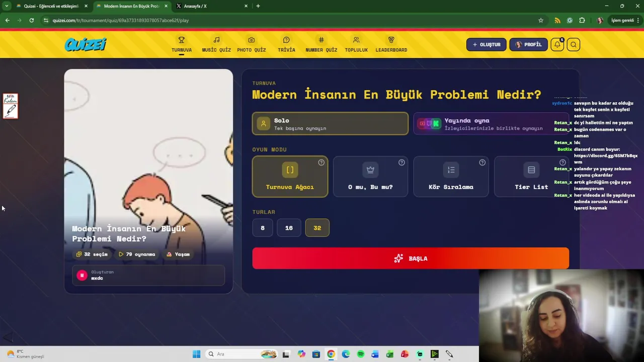Open the weather widget in taskbar

click(x=25, y=354)
